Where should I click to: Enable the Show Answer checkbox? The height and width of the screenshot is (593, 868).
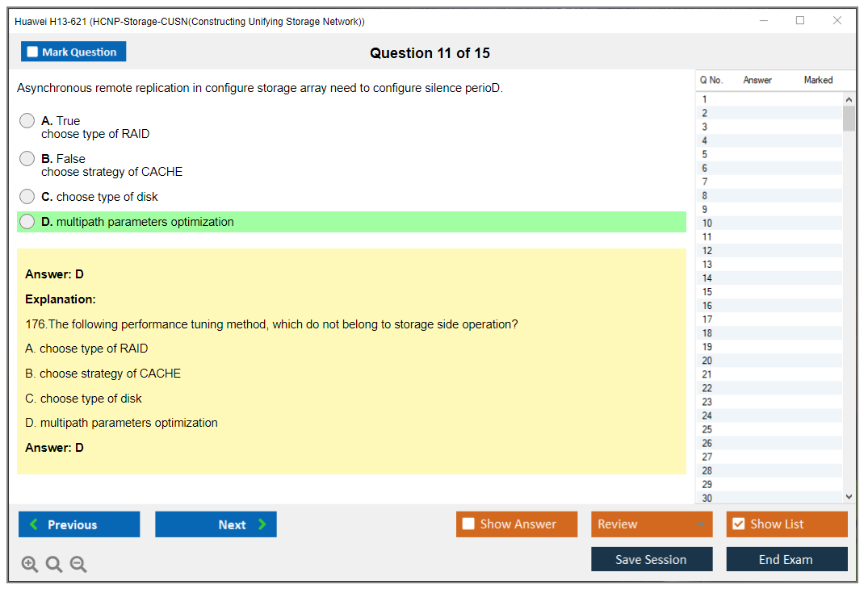pos(468,524)
